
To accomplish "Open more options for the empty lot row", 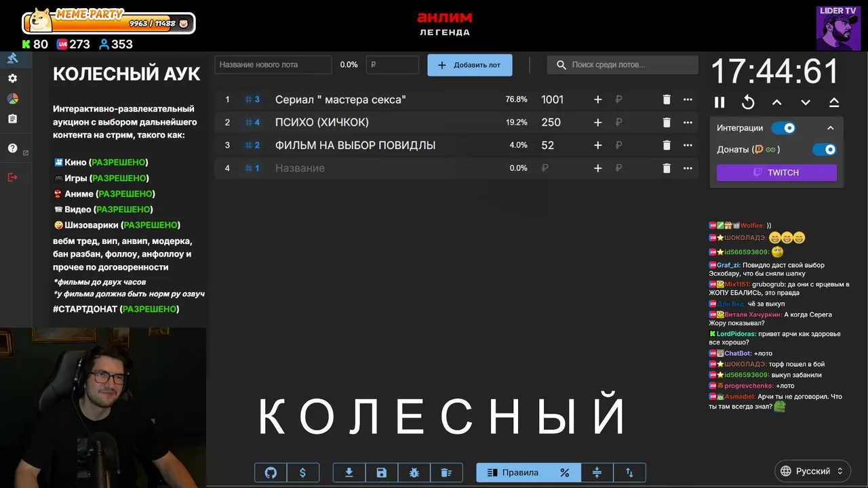I will 688,168.
